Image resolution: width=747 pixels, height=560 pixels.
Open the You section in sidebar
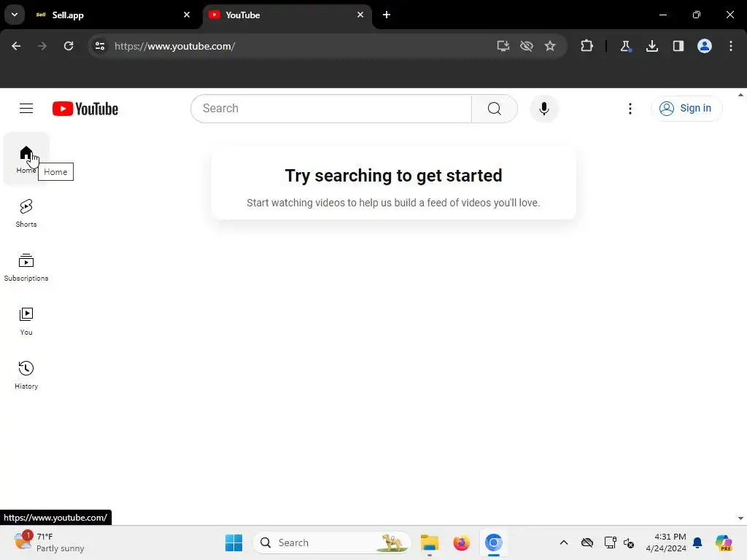point(26,321)
